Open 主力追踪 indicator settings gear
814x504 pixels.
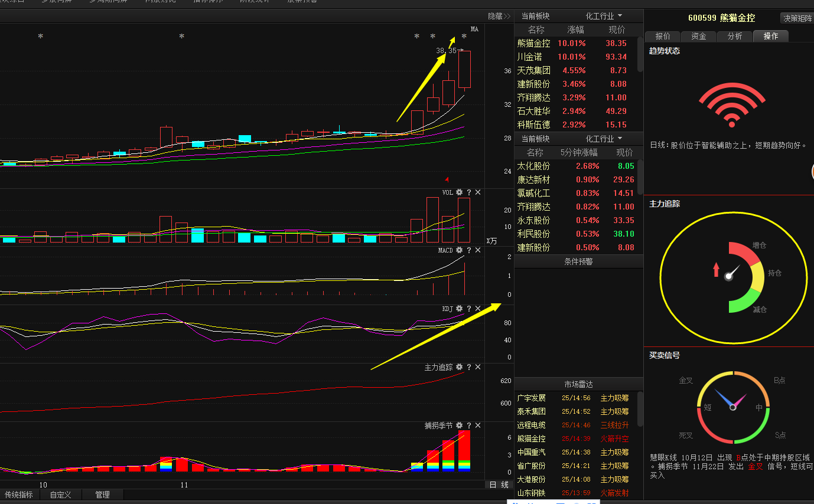tap(460, 367)
